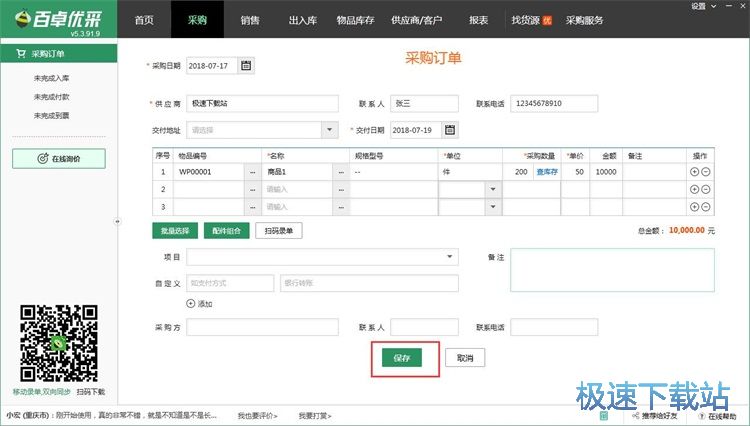Open 在线帮助 from the status bar
This screenshot has width=750, height=426.
[717, 416]
